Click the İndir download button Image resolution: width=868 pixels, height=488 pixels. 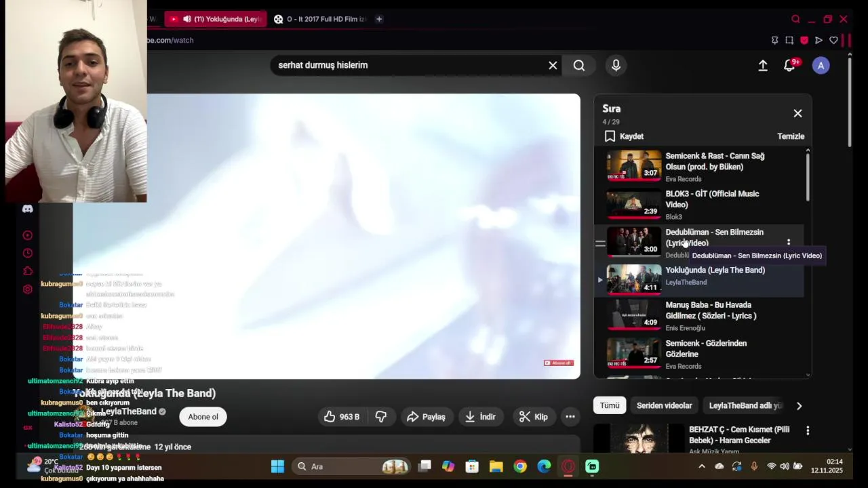click(481, 417)
